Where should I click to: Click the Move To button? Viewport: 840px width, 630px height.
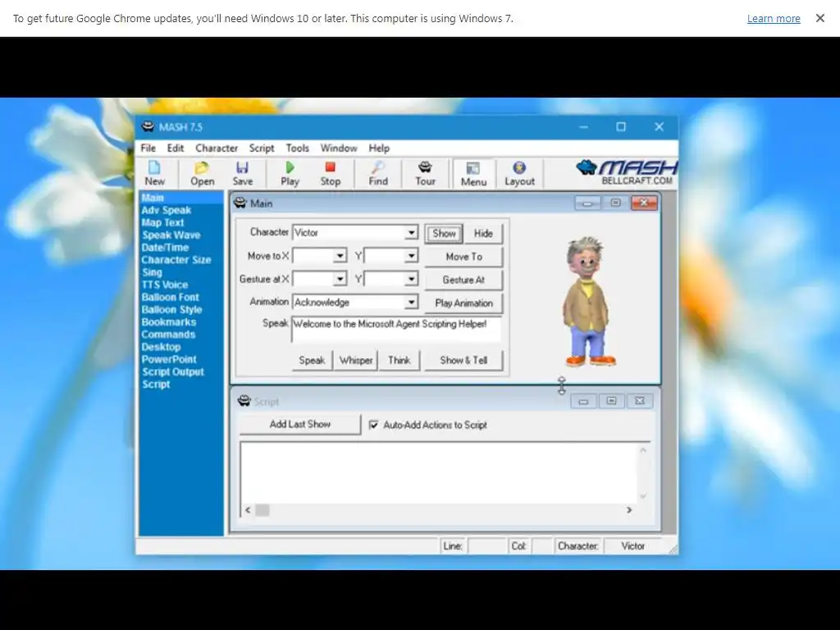click(x=464, y=257)
